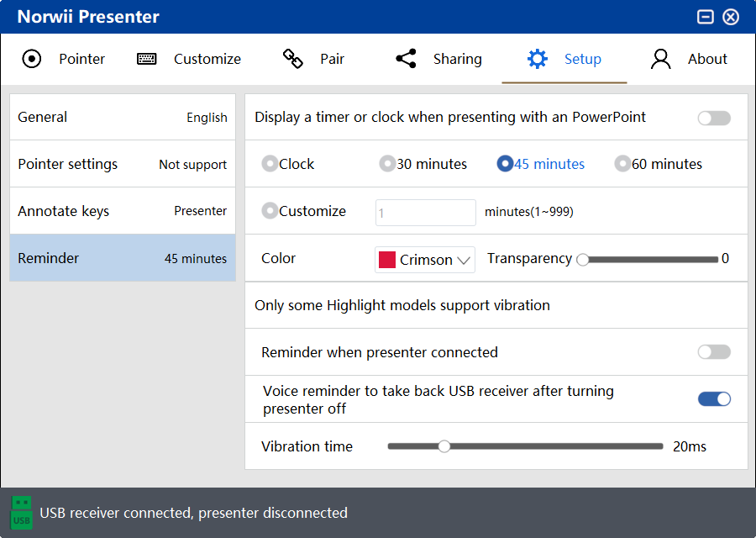This screenshot has width=756, height=538.
Task: Click the About person icon
Action: [x=660, y=59]
